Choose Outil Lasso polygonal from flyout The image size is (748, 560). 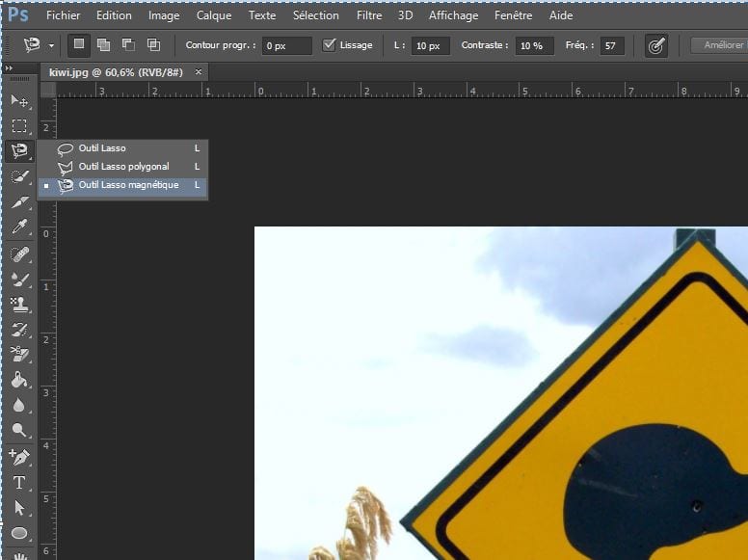[123, 167]
